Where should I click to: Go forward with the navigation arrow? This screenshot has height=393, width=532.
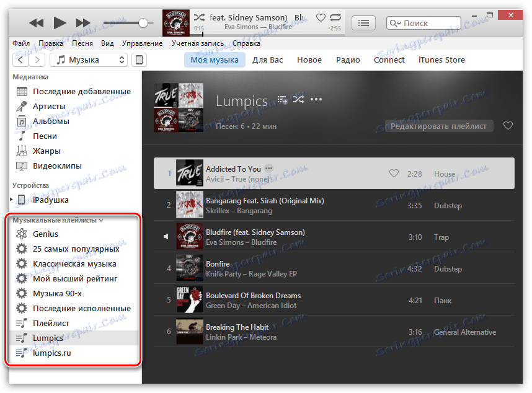coord(37,60)
